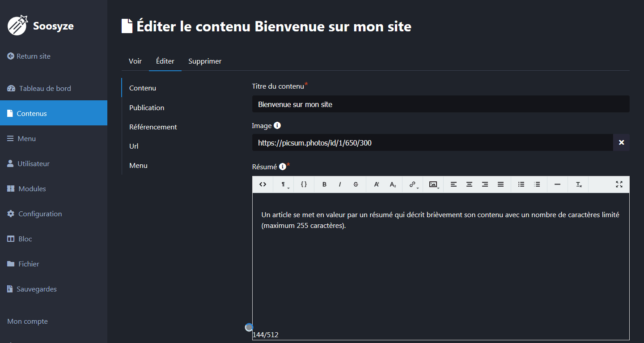The height and width of the screenshot is (343, 644).
Task: Clear text formatting in the editor
Action: 579,184
